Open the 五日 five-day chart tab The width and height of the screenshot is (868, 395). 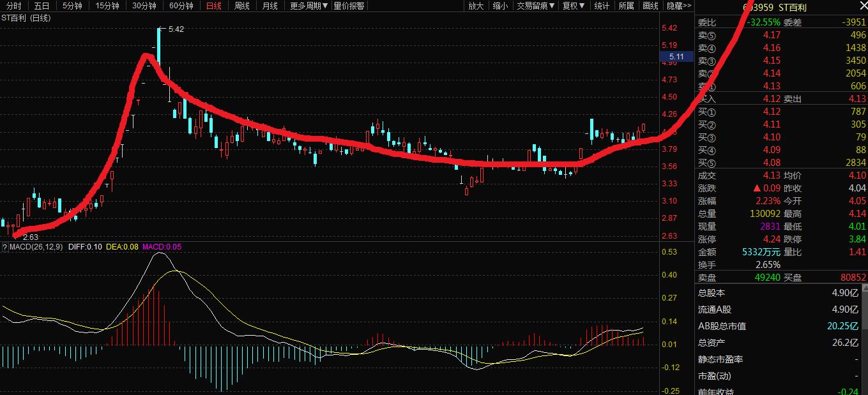coord(42,6)
